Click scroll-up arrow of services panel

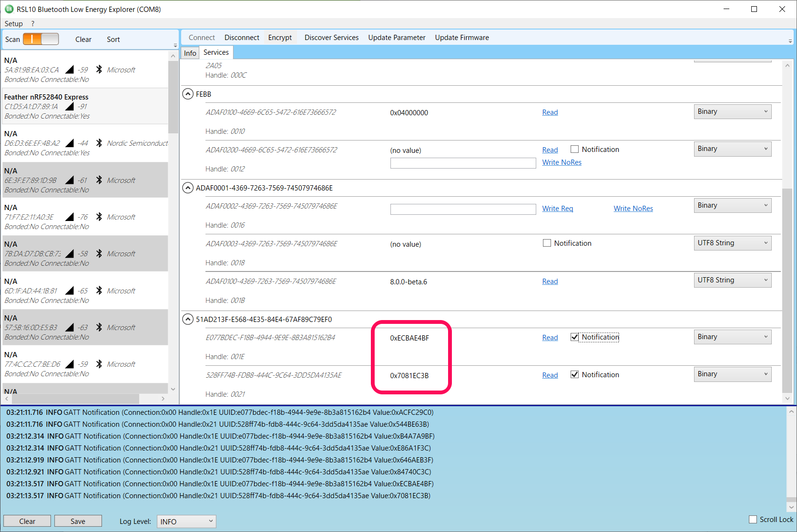787,66
